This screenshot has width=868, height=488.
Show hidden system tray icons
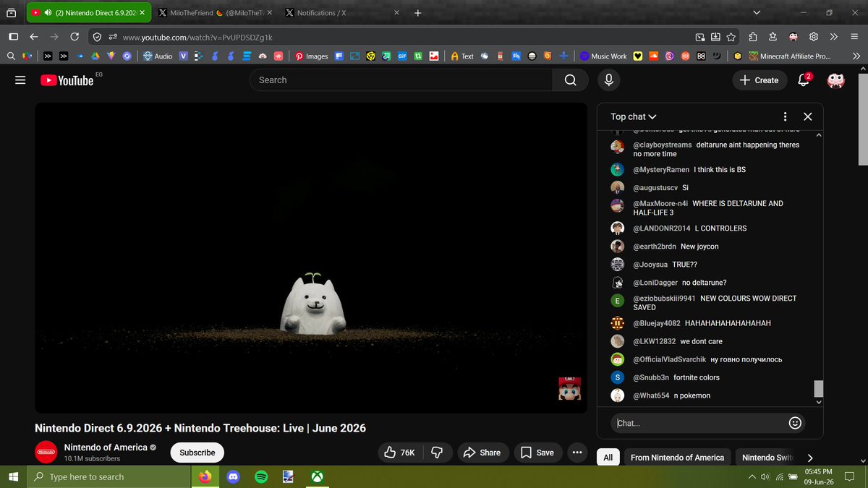pos(751,477)
